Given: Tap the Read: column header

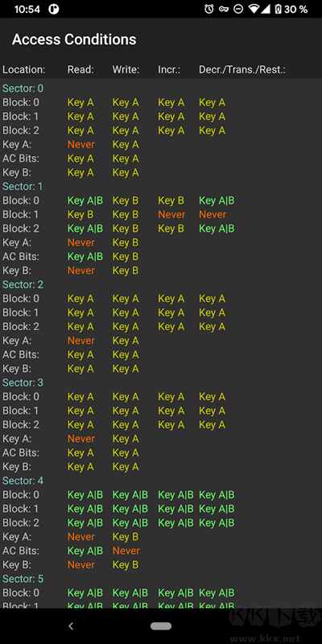Looking at the screenshot, I should [x=80, y=70].
